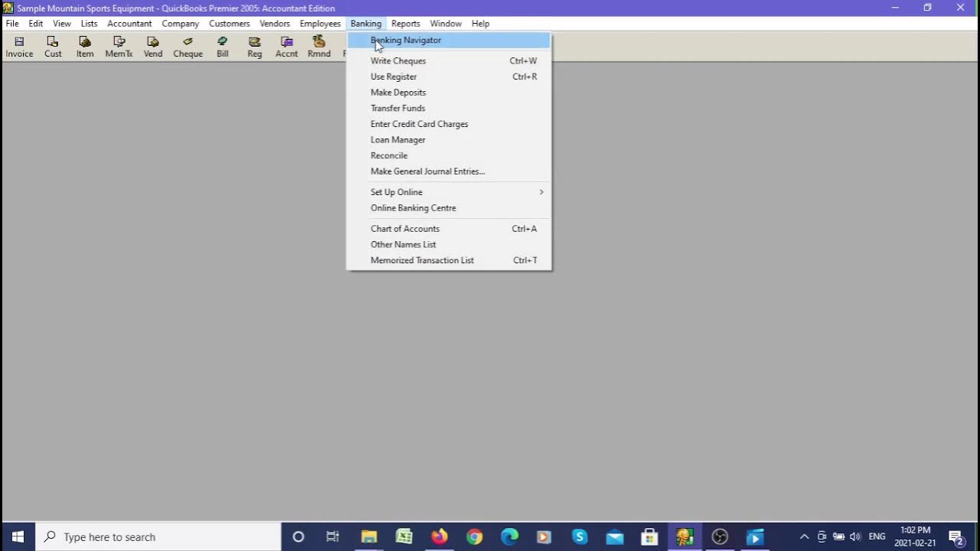
Task: Open the Windows Start menu
Action: coord(18,536)
